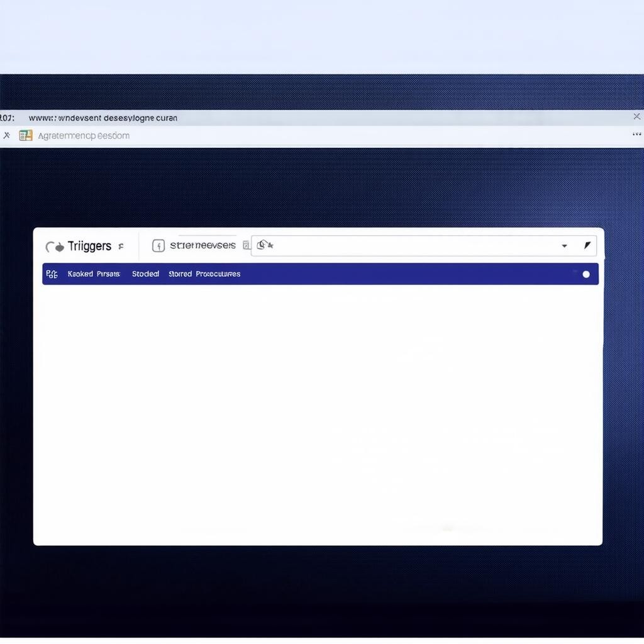Click the small icon right of Triggers
644x644 pixels.
click(x=121, y=247)
